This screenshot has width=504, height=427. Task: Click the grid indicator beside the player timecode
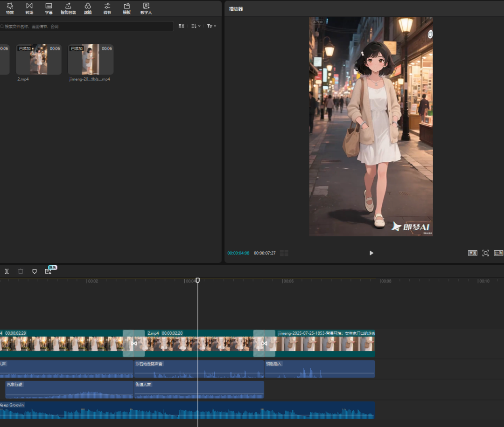284,253
